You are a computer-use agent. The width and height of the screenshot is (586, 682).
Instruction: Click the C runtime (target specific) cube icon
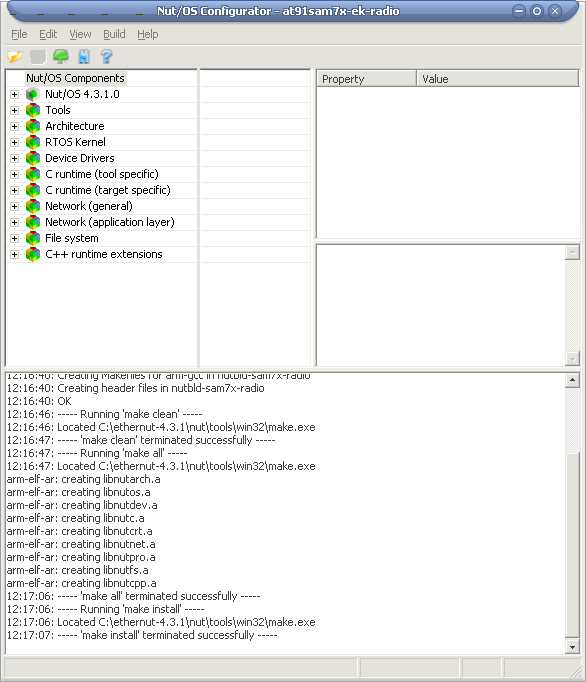tap(33, 190)
